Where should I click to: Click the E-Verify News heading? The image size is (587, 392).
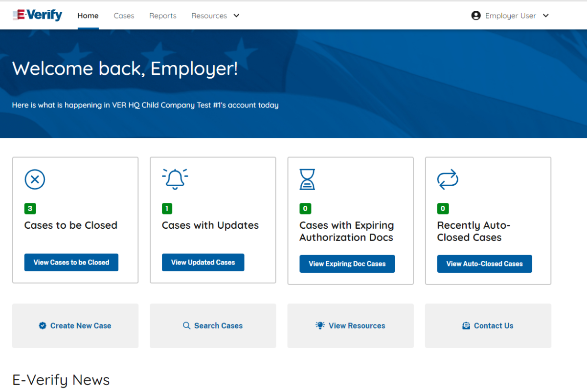(61, 380)
